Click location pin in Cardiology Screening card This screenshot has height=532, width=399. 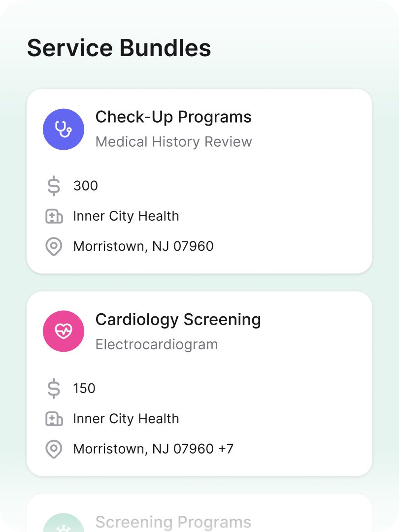(54, 449)
